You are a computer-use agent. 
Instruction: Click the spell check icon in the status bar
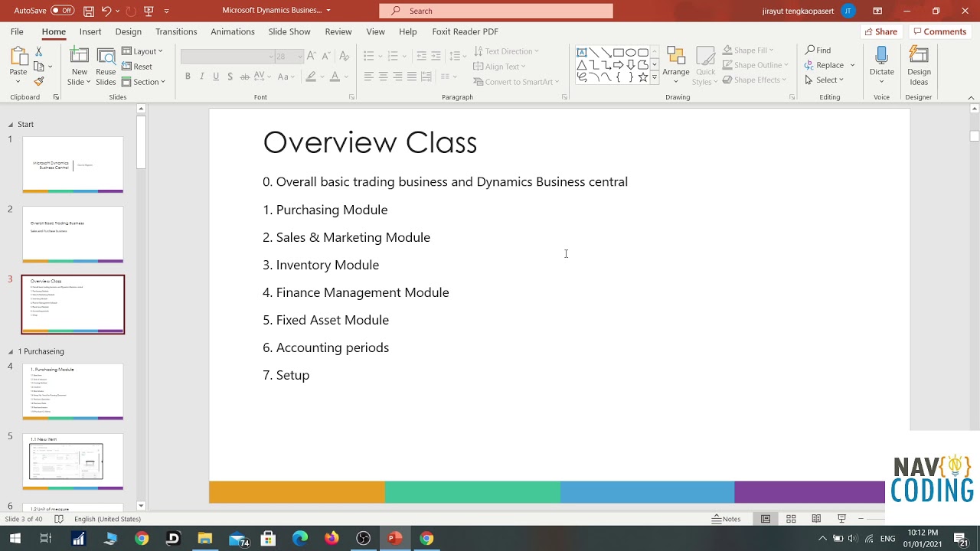59,519
